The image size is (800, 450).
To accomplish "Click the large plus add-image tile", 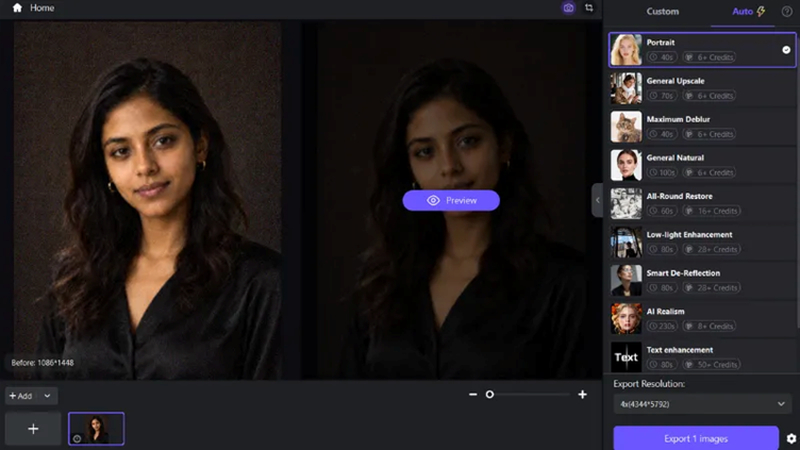I will (33, 429).
